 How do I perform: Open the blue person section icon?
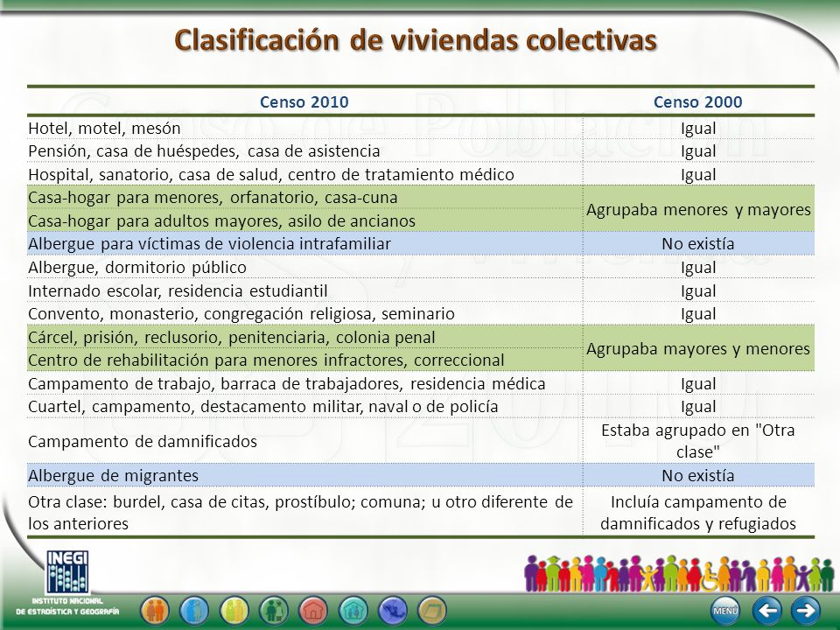tap(194, 610)
